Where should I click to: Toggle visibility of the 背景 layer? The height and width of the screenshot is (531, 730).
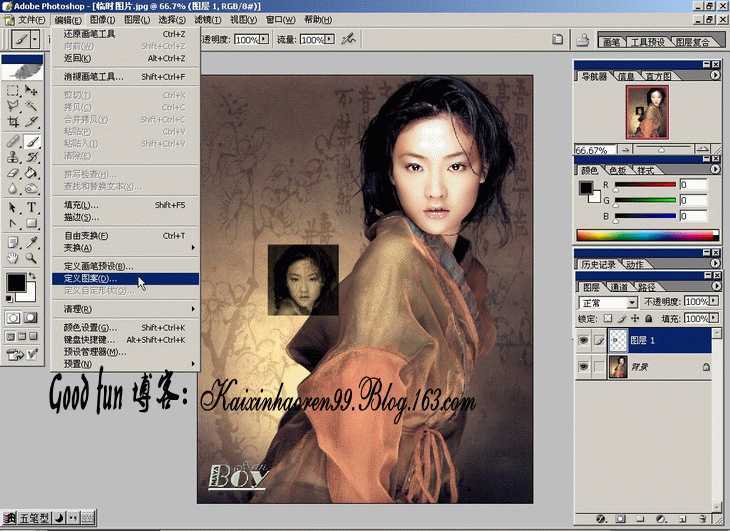585,368
